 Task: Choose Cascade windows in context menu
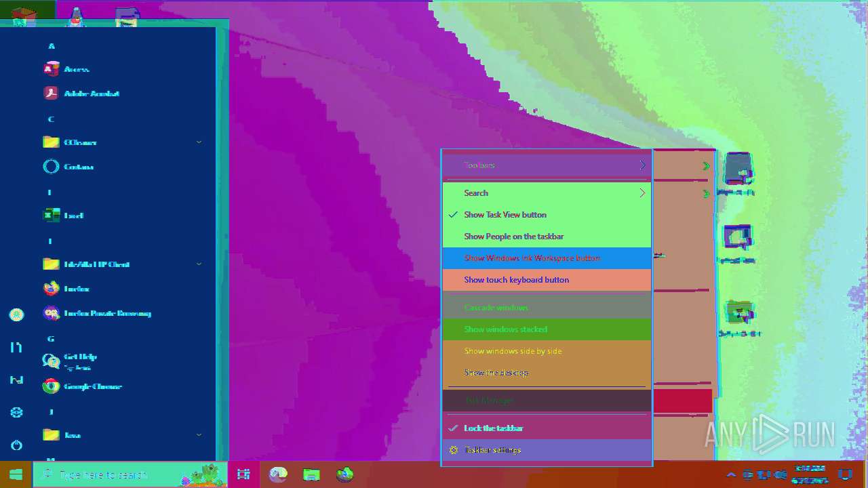[x=547, y=308]
